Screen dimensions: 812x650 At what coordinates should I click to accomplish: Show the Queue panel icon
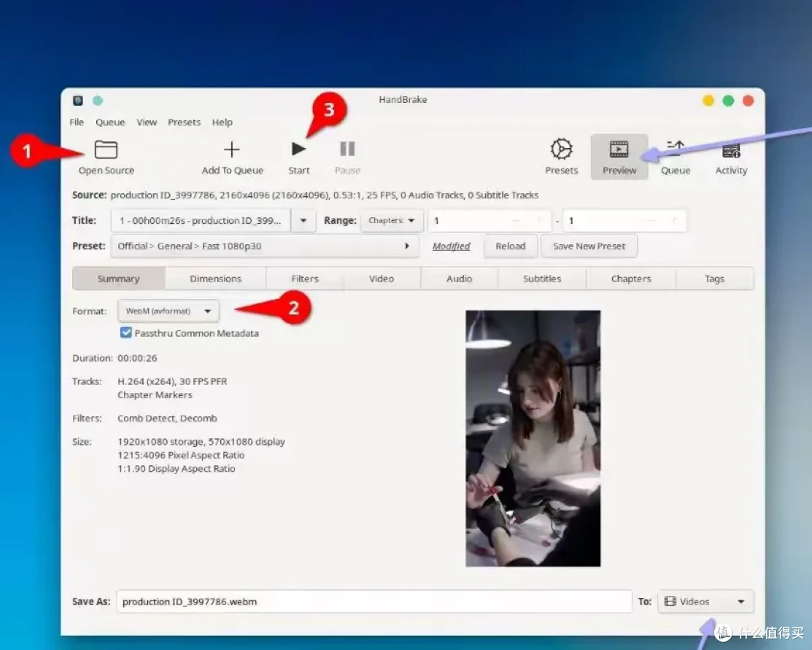(x=675, y=149)
